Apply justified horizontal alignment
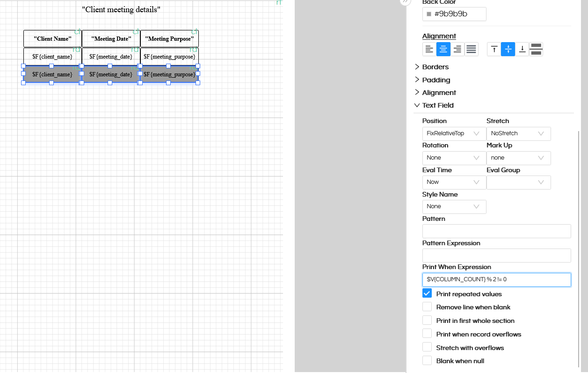The width and height of the screenshot is (588, 373). tap(471, 49)
